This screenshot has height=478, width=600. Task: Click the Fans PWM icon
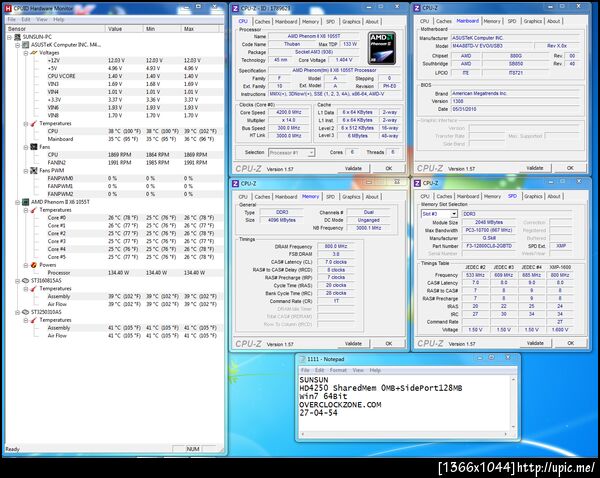pos(34,171)
